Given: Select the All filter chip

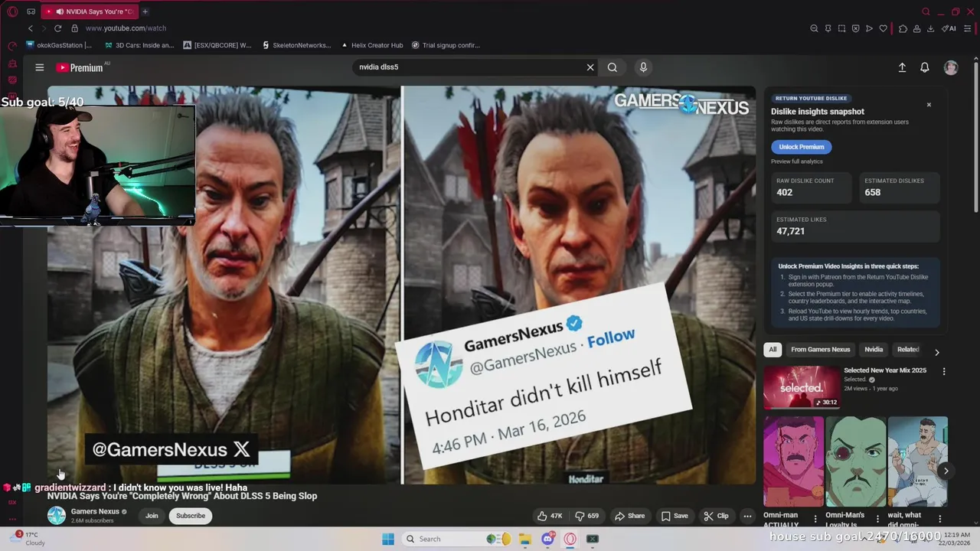Looking at the screenshot, I should (773, 350).
